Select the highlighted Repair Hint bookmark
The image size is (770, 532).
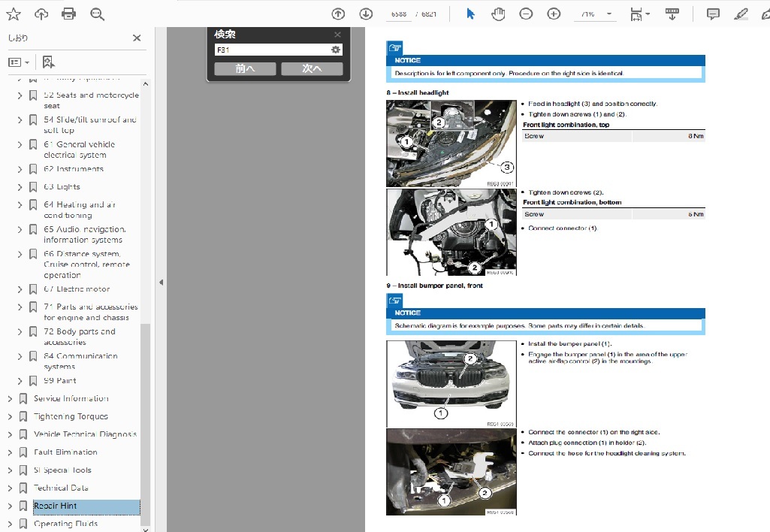86,506
